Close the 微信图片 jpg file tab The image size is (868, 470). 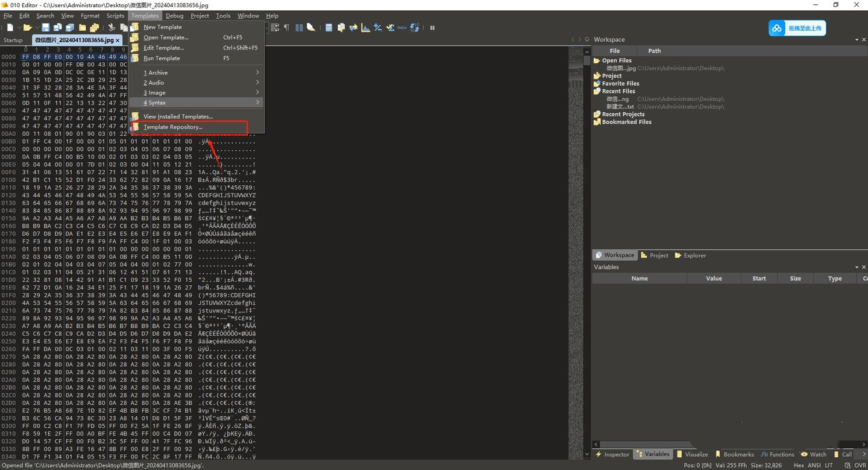[118, 40]
